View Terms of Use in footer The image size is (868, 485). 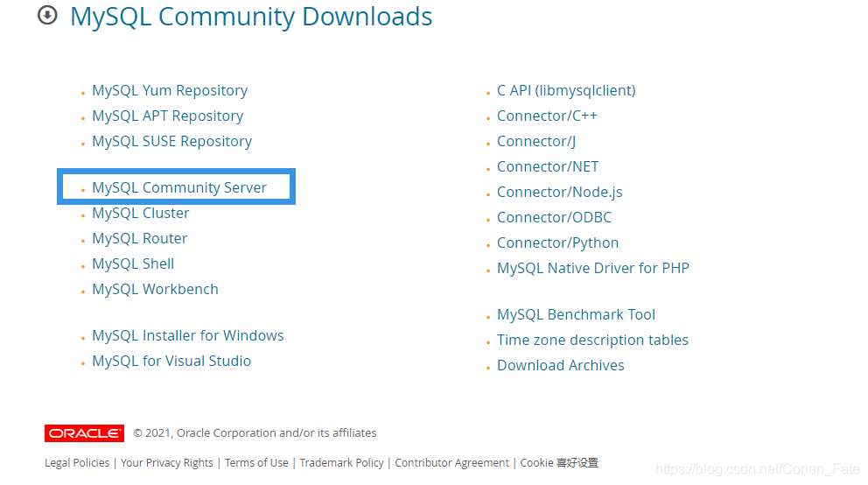click(x=256, y=463)
